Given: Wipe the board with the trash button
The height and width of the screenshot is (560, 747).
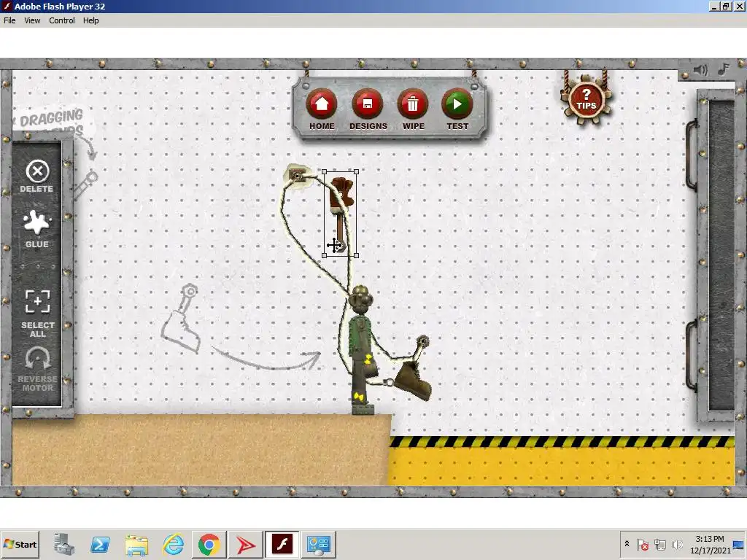Looking at the screenshot, I should click(x=413, y=104).
